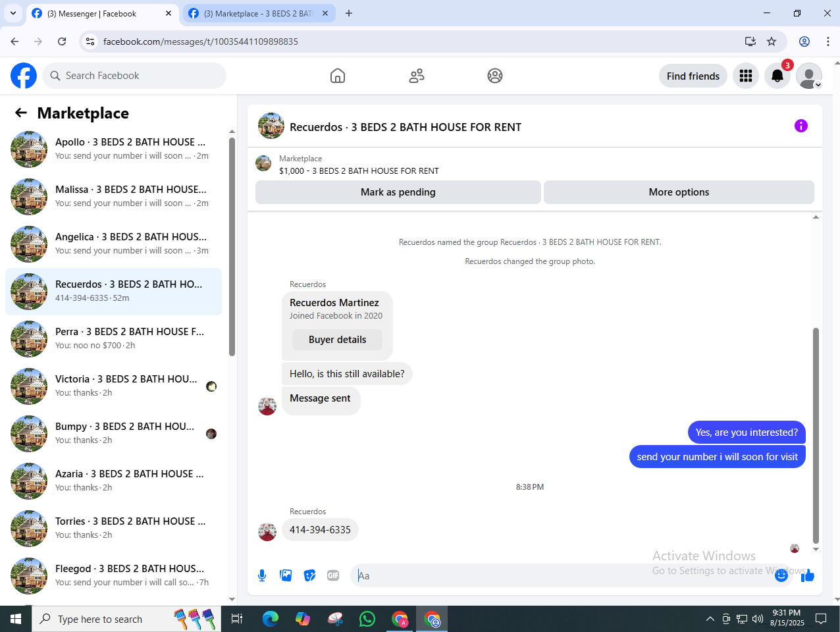Open emoji picker in message box
Image resolution: width=840 pixels, height=632 pixels.
tap(781, 575)
